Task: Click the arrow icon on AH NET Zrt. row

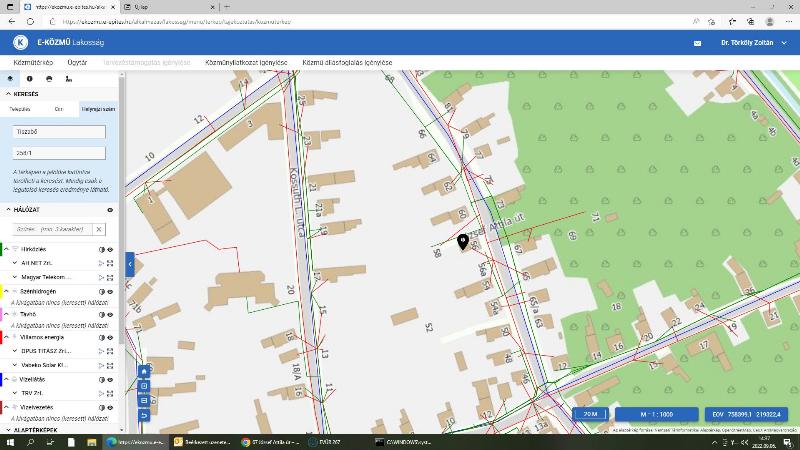Action: [101, 263]
